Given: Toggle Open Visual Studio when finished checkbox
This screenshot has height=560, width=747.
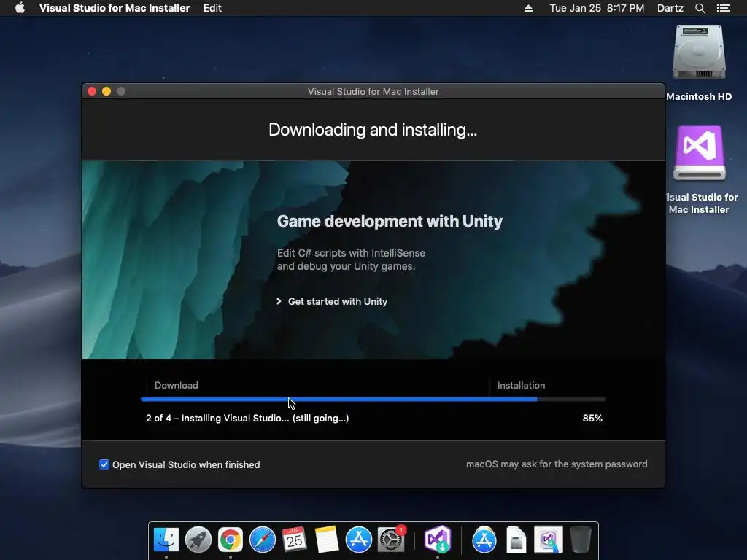Looking at the screenshot, I should 104,464.
